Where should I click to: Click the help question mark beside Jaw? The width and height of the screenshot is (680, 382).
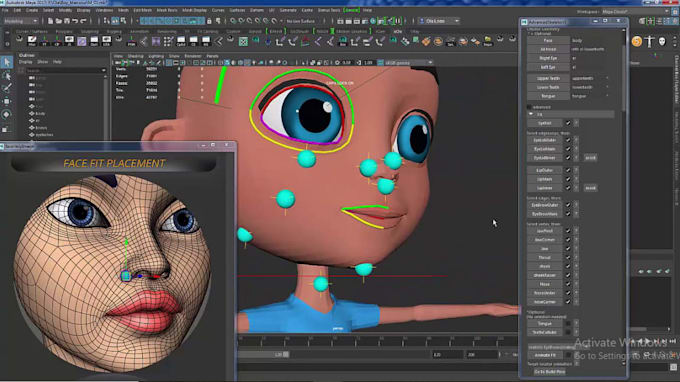(576, 249)
